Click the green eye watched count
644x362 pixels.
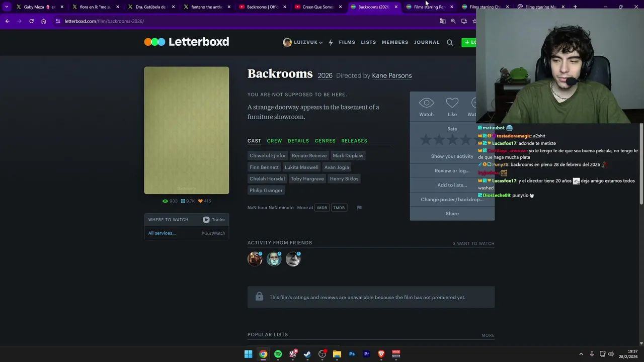(x=170, y=201)
